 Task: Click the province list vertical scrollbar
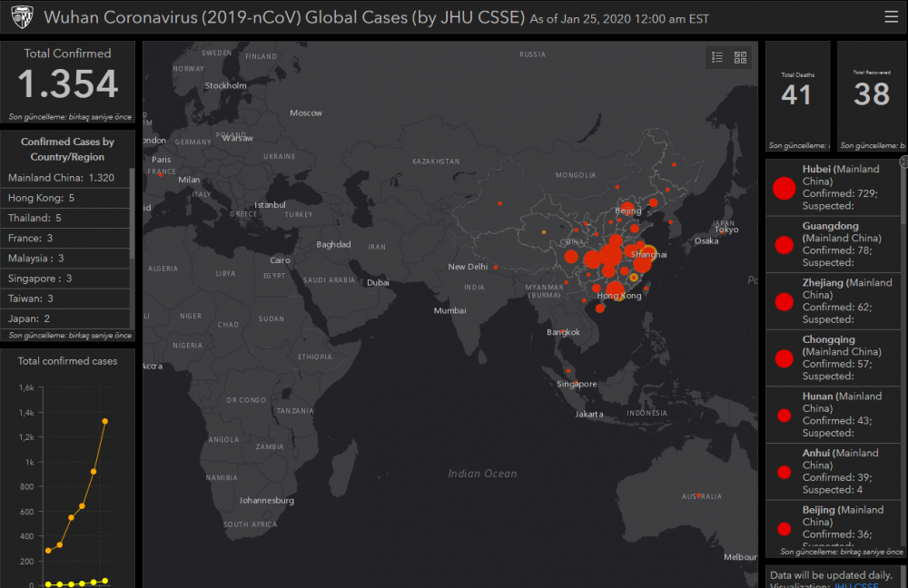(903, 195)
